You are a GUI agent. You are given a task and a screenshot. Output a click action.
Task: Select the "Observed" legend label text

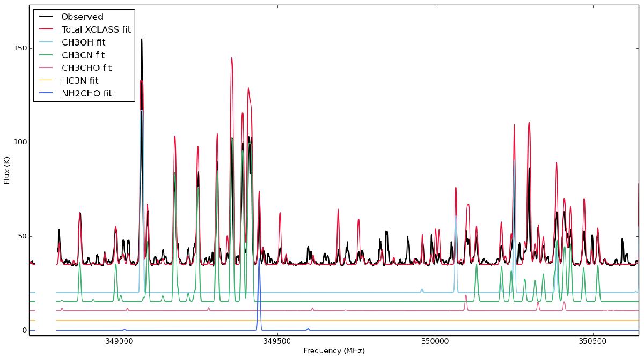[81, 17]
